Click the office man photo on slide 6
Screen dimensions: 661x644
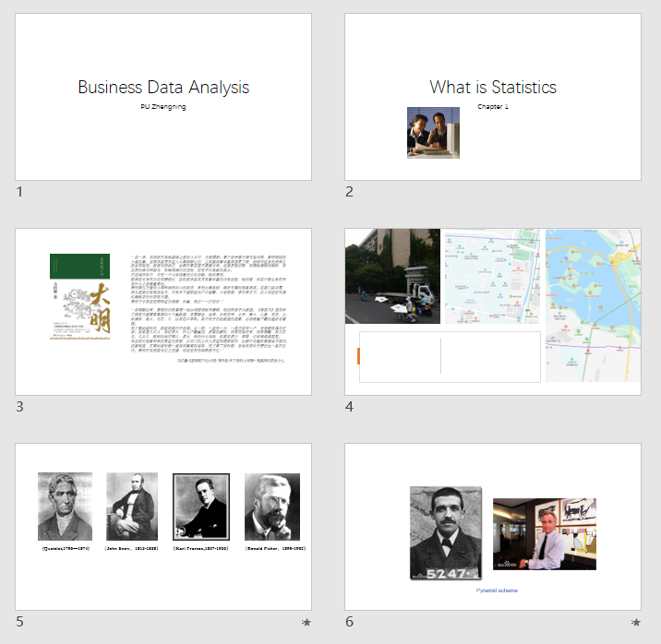[x=544, y=533]
